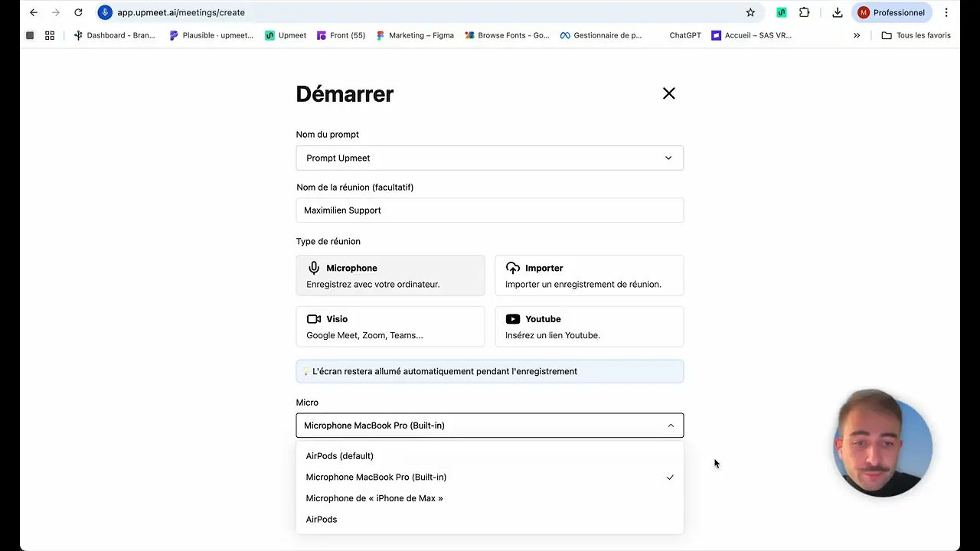The image size is (980, 551).
Task: Open the browser downloads icon
Action: 838,12
